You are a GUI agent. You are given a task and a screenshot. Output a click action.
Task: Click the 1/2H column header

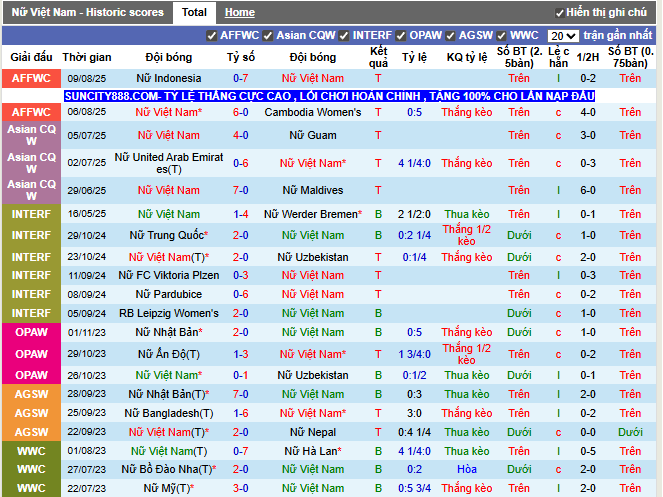(x=588, y=57)
